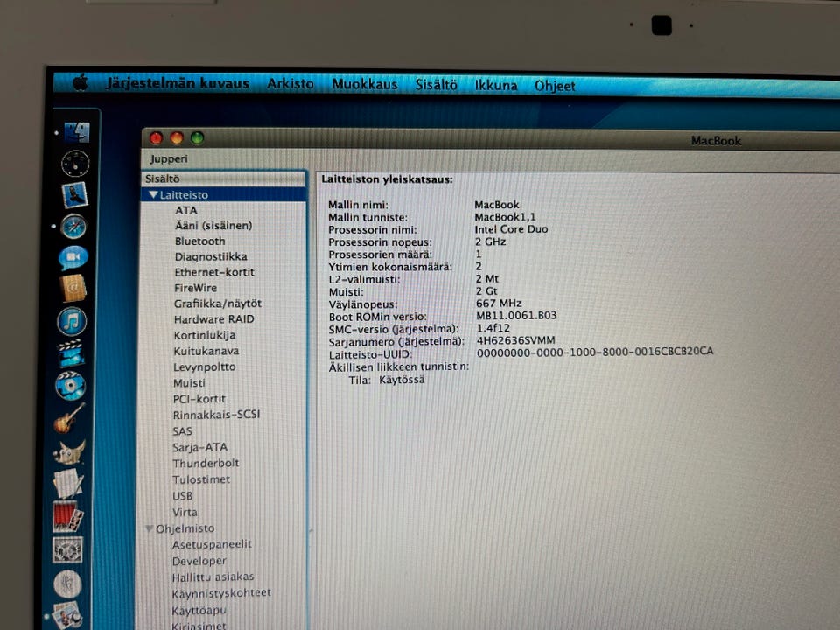Click the yellow minimize window button
The image size is (840, 630).
(x=177, y=138)
